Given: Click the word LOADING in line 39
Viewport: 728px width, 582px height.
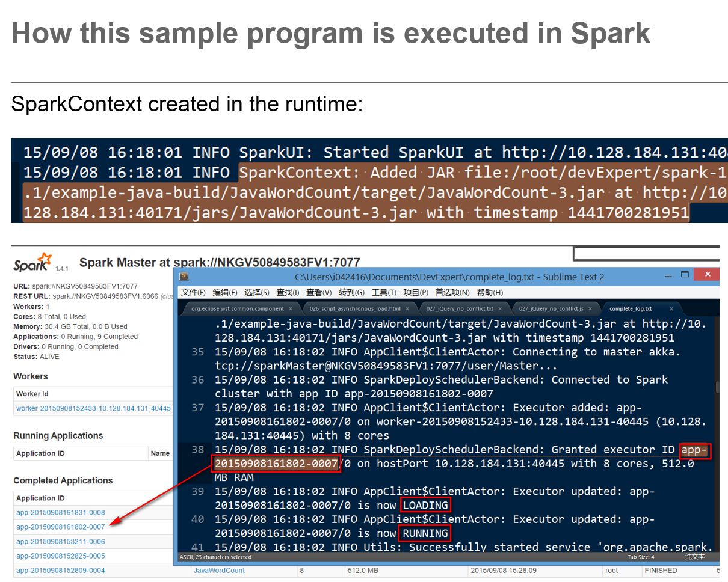Looking at the screenshot, I should pyautogui.click(x=425, y=505).
